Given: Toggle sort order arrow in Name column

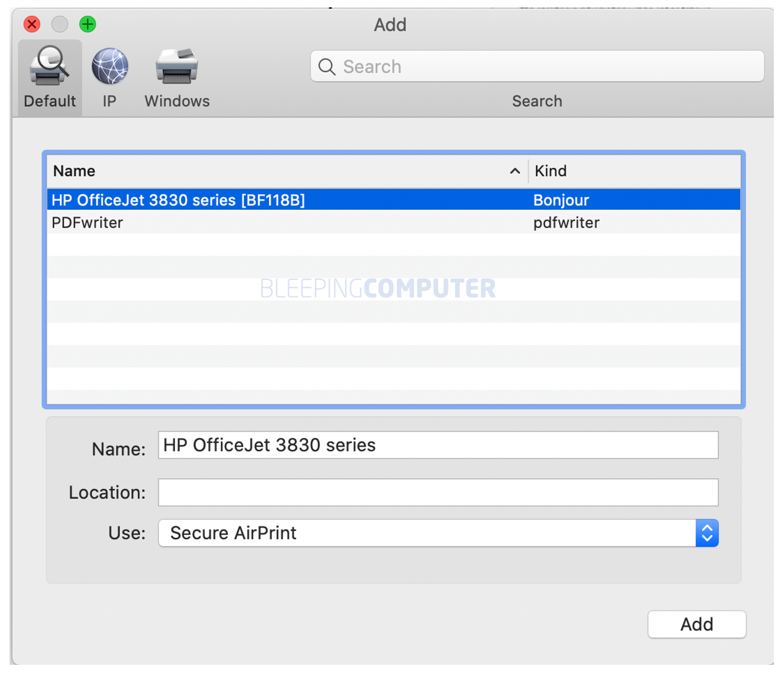Looking at the screenshot, I should (514, 171).
